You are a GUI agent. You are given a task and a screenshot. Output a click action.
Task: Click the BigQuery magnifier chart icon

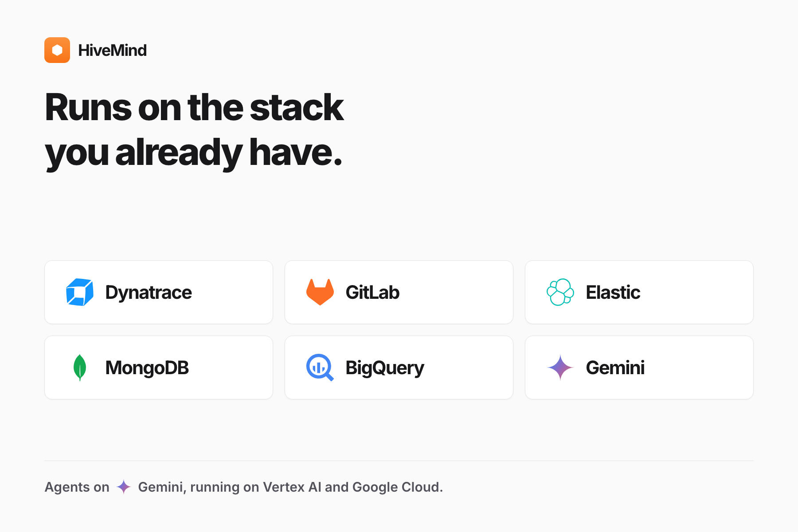click(320, 368)
